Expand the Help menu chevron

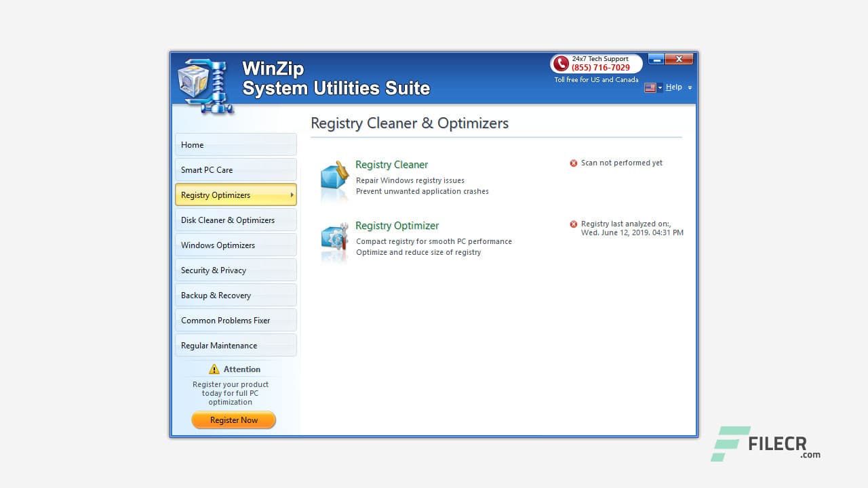[689, 87]
